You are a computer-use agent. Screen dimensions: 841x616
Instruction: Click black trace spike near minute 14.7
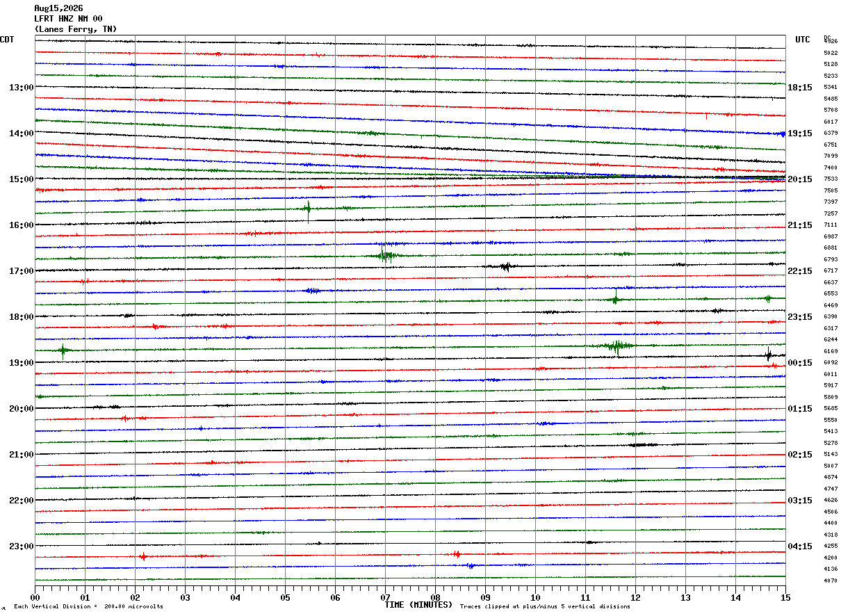[x=769, y=355]
